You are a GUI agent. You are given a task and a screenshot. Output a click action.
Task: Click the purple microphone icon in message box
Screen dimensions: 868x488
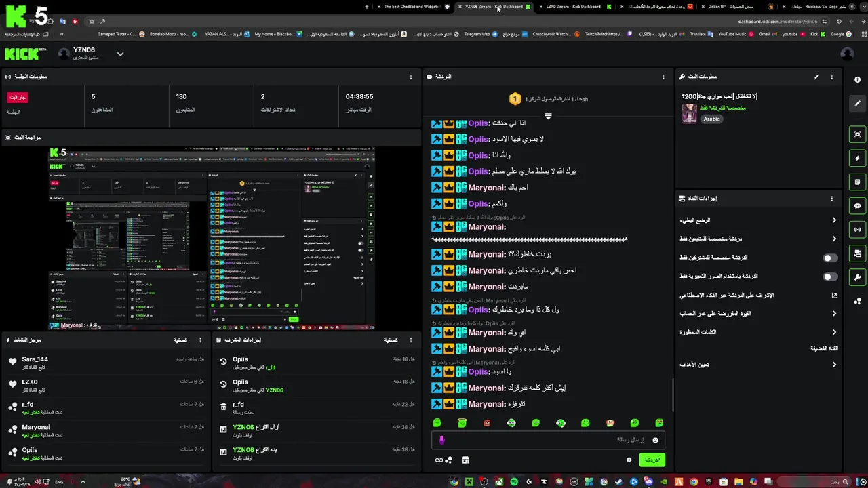pos(441,440)
